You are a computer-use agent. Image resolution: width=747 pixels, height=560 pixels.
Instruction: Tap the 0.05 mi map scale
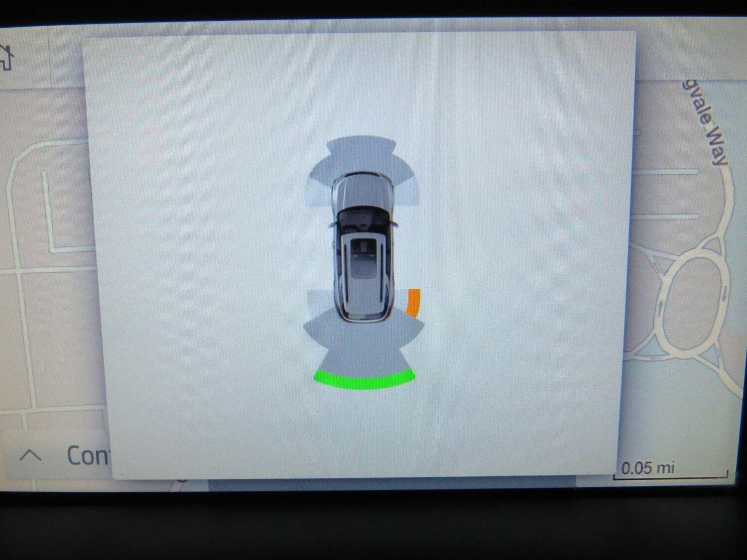647,468
